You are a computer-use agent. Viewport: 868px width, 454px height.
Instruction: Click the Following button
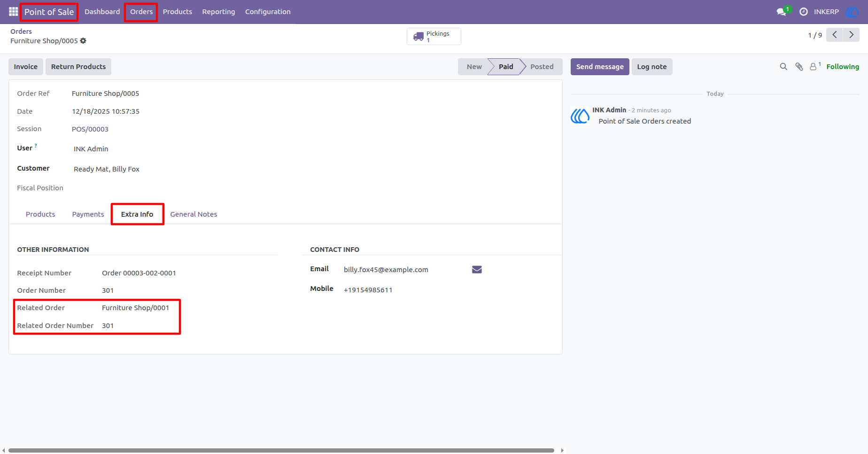point(843,67)
